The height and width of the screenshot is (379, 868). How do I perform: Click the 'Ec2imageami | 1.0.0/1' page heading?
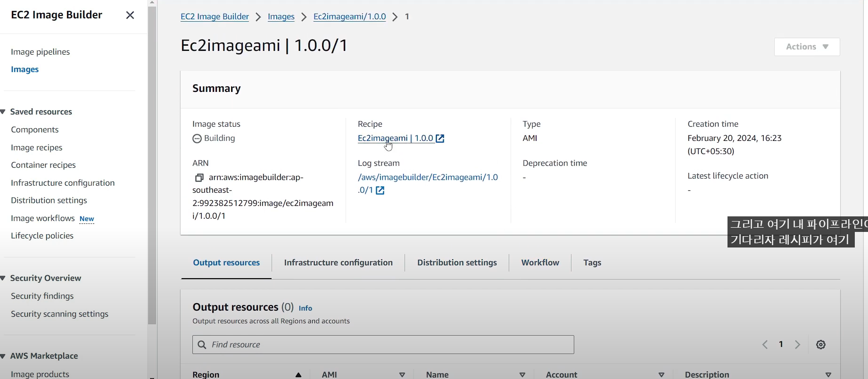(x=265, y=46)
